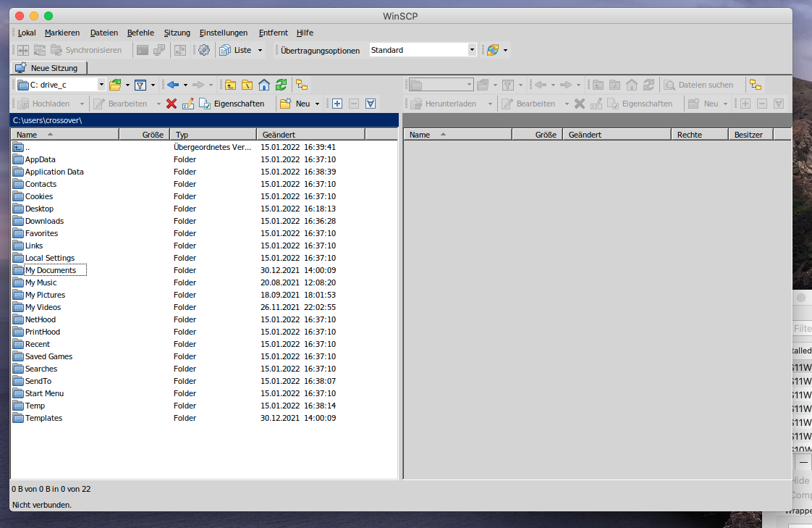
Task: Expand the Liste dropdown arrow
Action: pyautogui.click(x=260, y=50)
